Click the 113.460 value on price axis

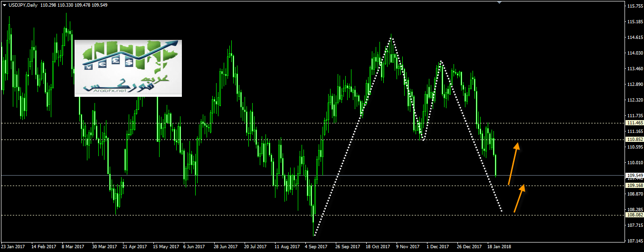635,69
